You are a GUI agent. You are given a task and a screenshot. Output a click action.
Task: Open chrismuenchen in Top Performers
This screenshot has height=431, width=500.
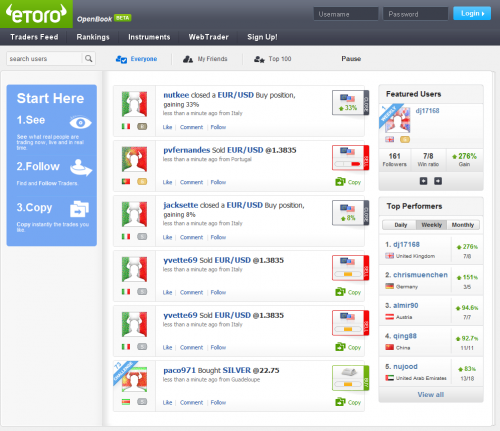click(x=420, y=275)
